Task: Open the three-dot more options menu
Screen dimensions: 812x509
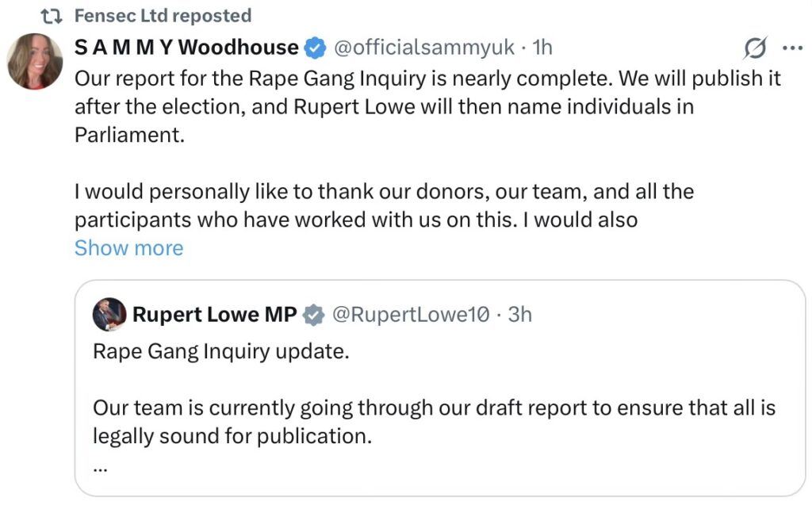Action: (792, 48)
